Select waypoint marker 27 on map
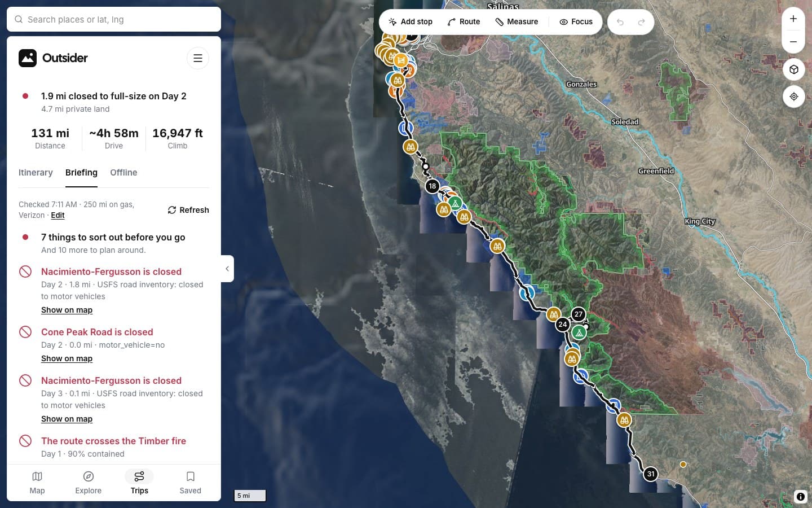Viewport: 812px width, 508px height. [x=579, y=314]
